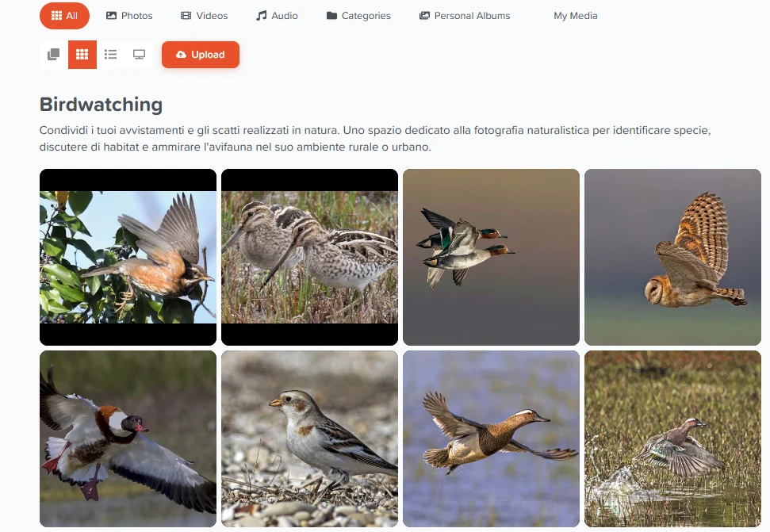Screen dimensions: 770x532
Task: Open the garganey flying over water thumbnail
Action: click(x=491, y=438)
